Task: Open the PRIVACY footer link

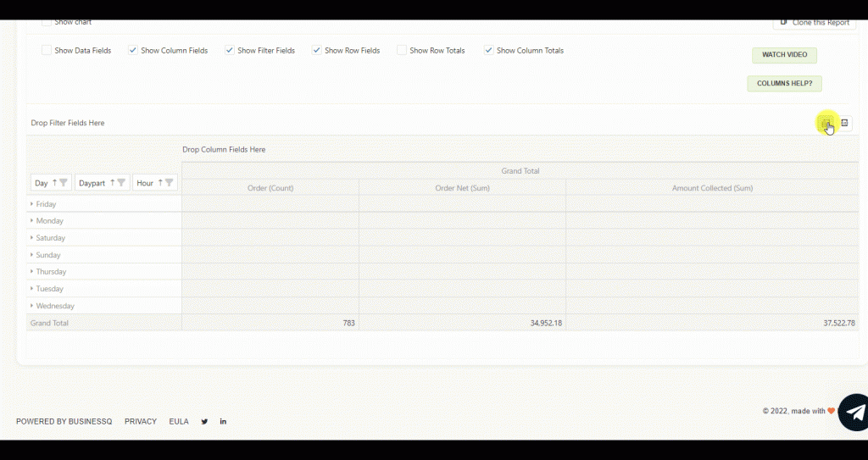Action: (x=141, y=421)
